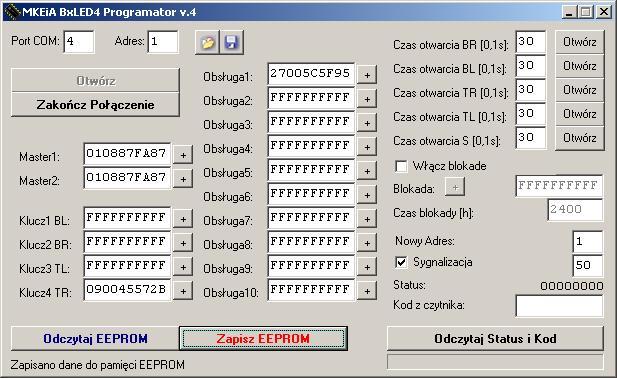Click the plus button next to Master1
The image size is (617, 378).
coord(183,155)
